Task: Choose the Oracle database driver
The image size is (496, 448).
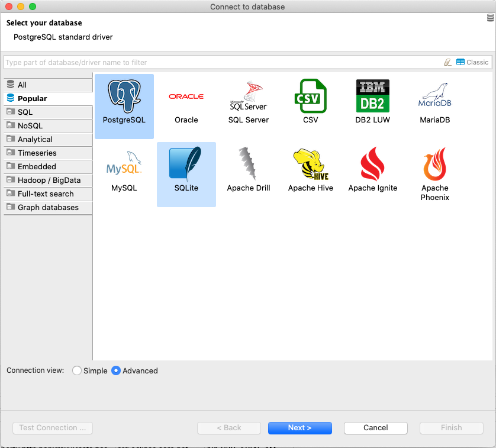Action: [186, 96]
